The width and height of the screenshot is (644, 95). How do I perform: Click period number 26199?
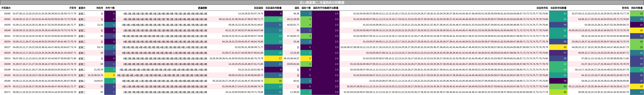(7, 70)
